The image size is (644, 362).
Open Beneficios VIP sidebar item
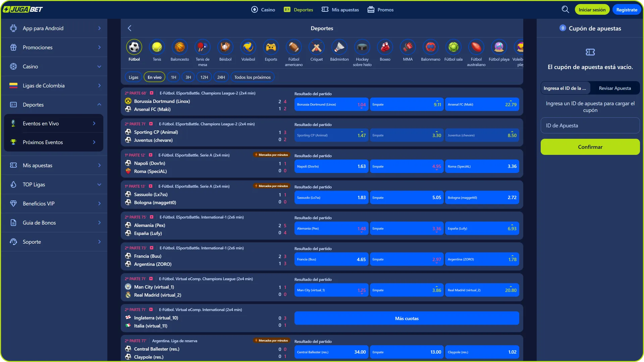point(54,203)
